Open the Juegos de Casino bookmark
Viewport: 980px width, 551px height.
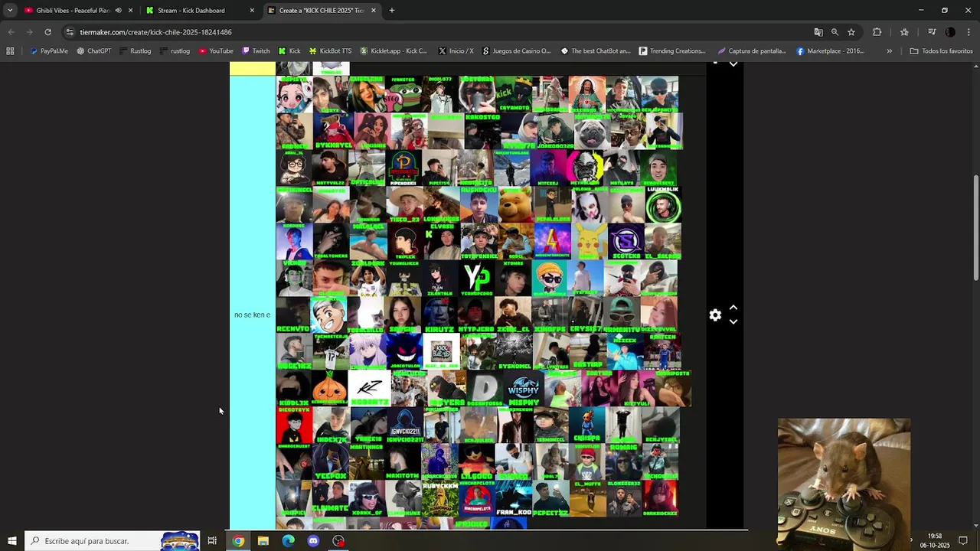pos(516,51)
